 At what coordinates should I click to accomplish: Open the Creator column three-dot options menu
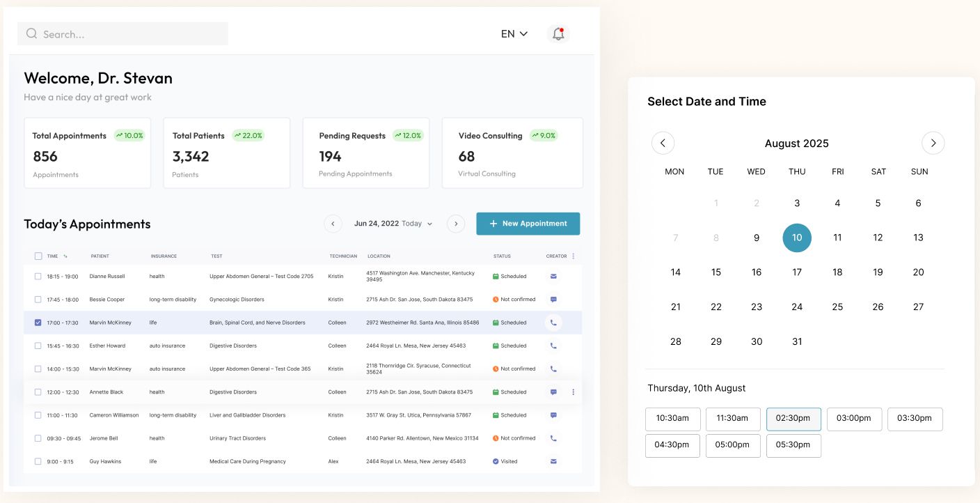(x=573, y=256)
